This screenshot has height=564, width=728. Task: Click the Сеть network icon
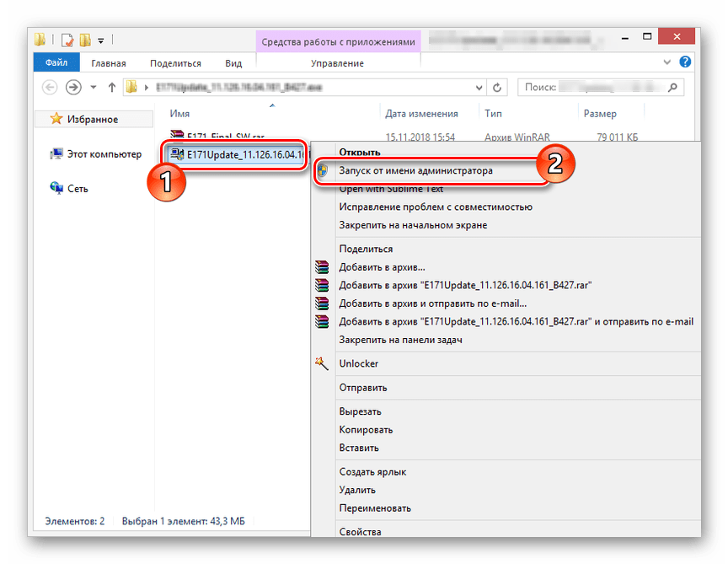pos(56,188)
